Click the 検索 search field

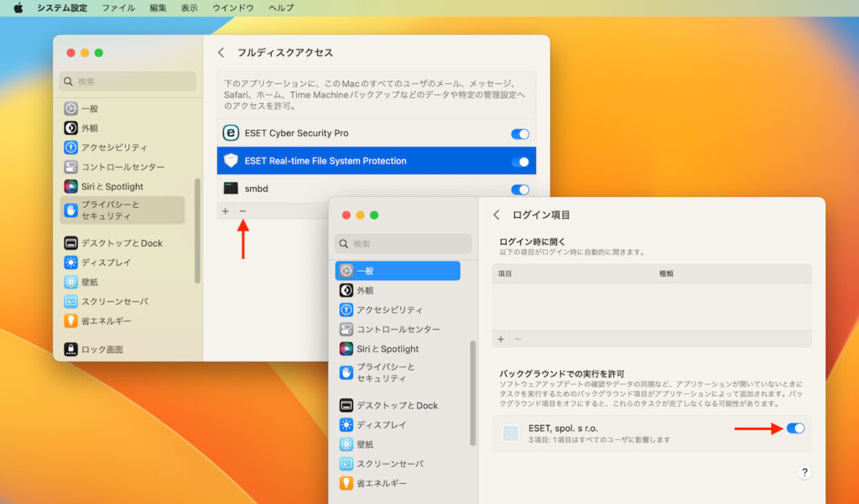pyautogui.click(x=126, y=81)
